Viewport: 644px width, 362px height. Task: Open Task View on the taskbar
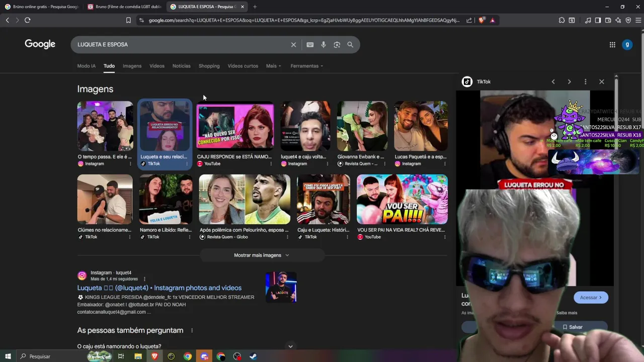tap(121, 356)
